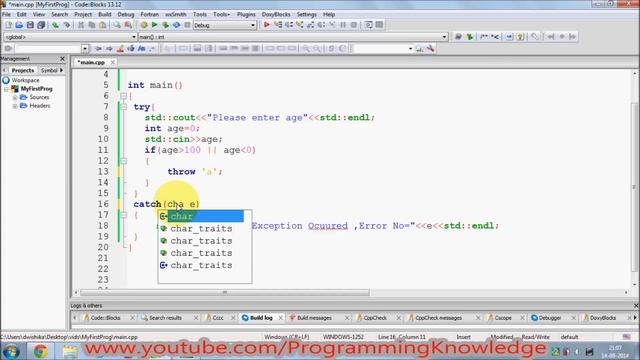Click the Build and run icon

[165, 25]
